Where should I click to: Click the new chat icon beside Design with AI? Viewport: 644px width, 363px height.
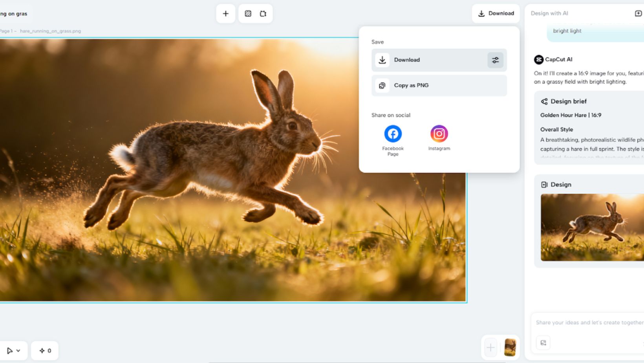(x=638, y=13)
